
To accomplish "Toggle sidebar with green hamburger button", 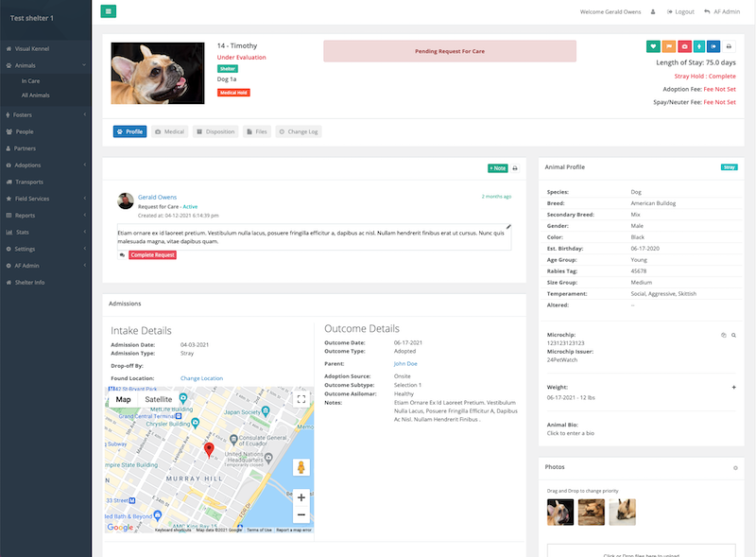I will click(109, 11).
